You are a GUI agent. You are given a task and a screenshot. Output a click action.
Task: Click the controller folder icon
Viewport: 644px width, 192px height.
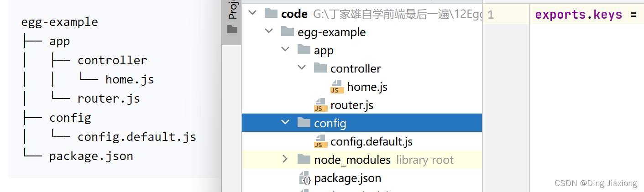tap(320, 68)
